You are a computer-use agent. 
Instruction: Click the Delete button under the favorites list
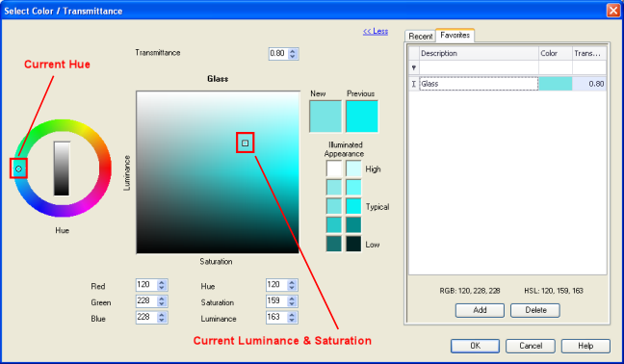[x=535, y=310]
